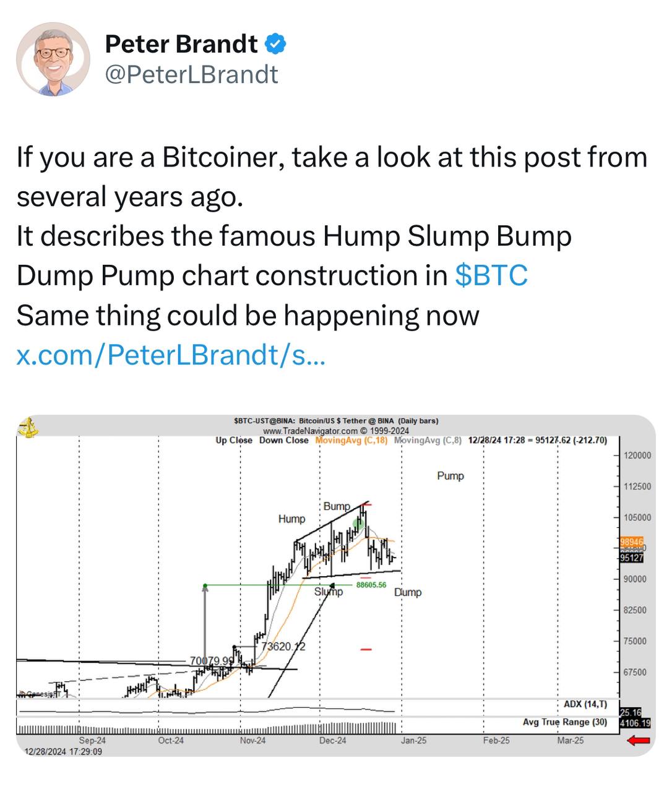
Task: Click the green 88605.56 price level label
Action: click(x=371, y=585)
